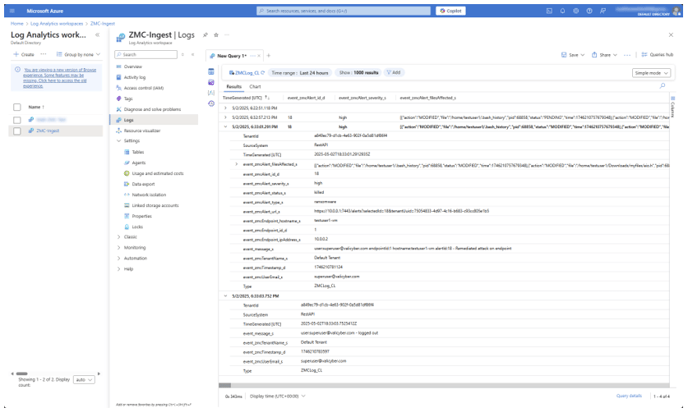
Task: Open the help question-mark icon
Action: pyautogui.click(x=589, y=11)
